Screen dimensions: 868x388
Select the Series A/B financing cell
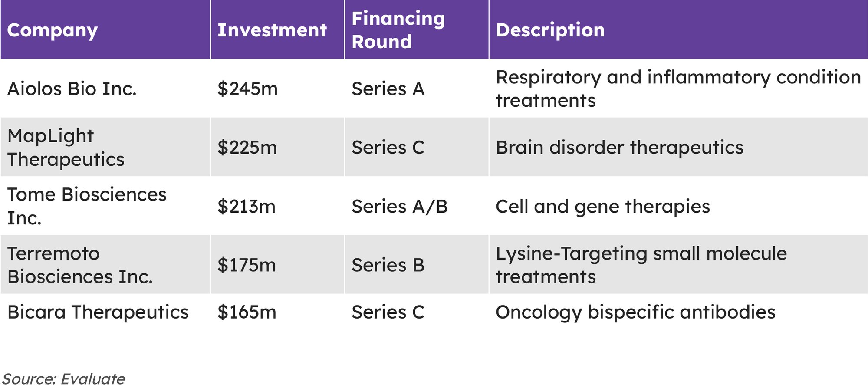pyautogui.click(x=399, y=207)
